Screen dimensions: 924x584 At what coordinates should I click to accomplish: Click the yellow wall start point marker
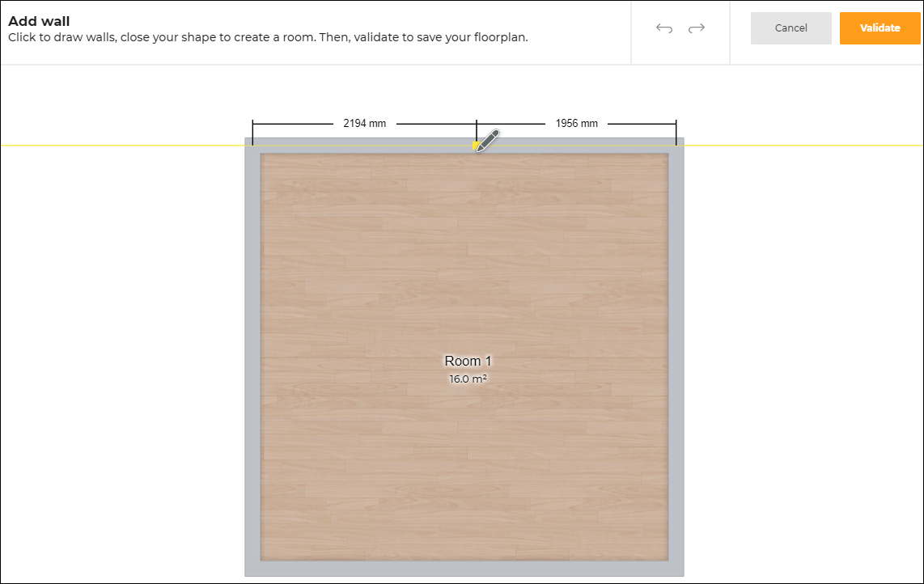point(476,146)
